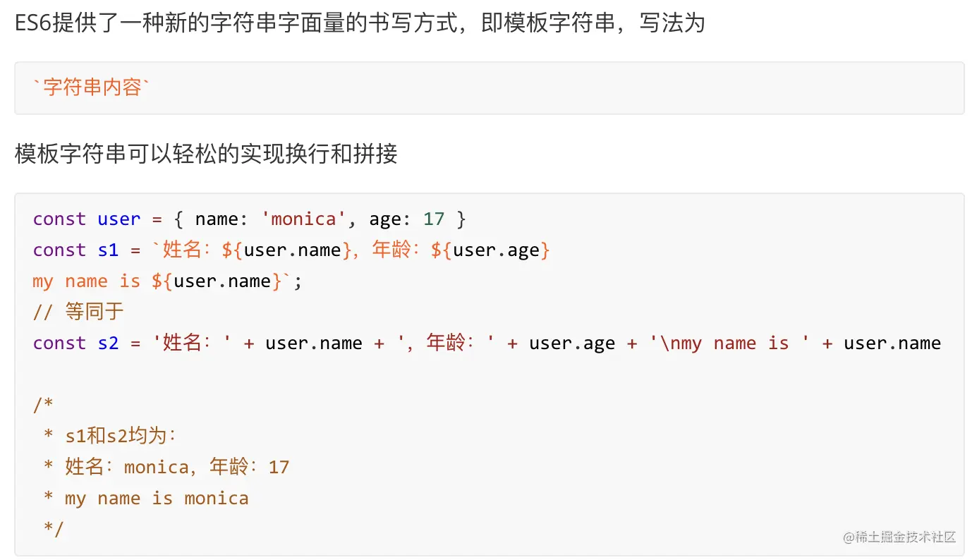Click the '\nmy name is ' string literal
Image resolution: width=972 pixels, height=560 pixels.
click(x=730, y=343)
